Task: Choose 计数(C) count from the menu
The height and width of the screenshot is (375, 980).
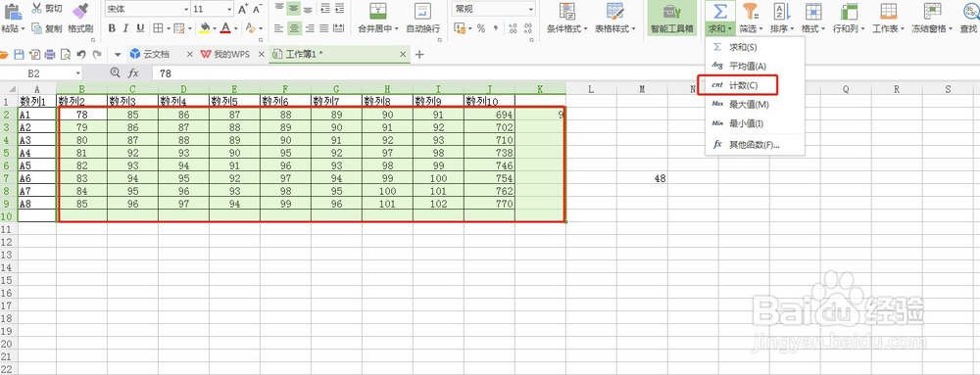Action: pos(755,85)
